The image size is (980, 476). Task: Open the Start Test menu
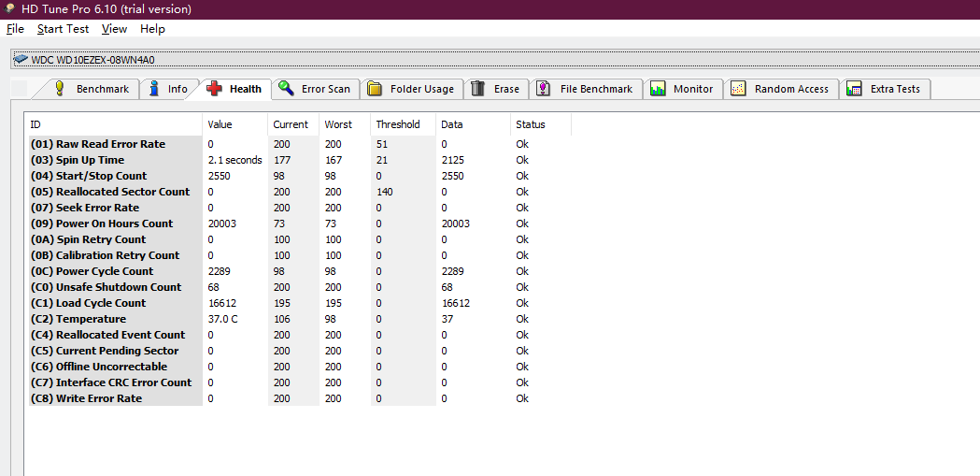click(64, 29)
